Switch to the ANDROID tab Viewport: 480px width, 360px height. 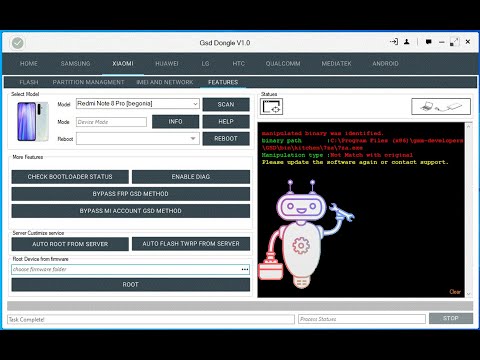click(385, 63)
